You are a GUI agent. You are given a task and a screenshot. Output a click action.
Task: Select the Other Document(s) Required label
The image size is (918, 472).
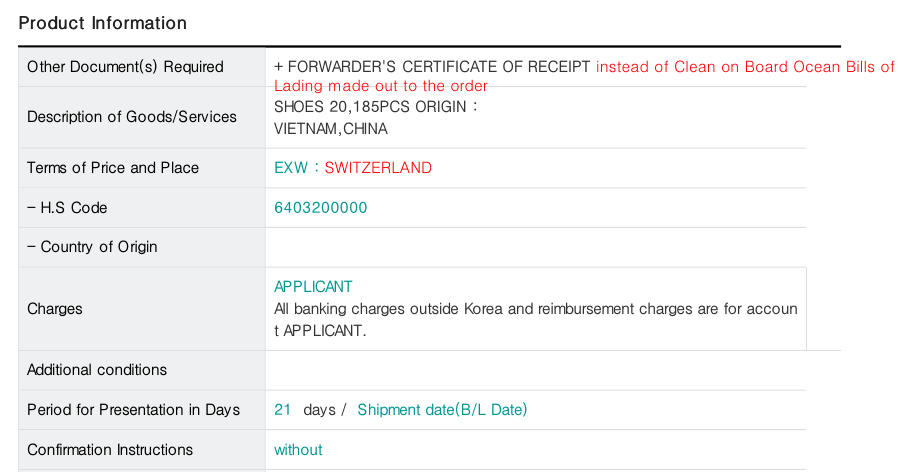click(125, 67)
